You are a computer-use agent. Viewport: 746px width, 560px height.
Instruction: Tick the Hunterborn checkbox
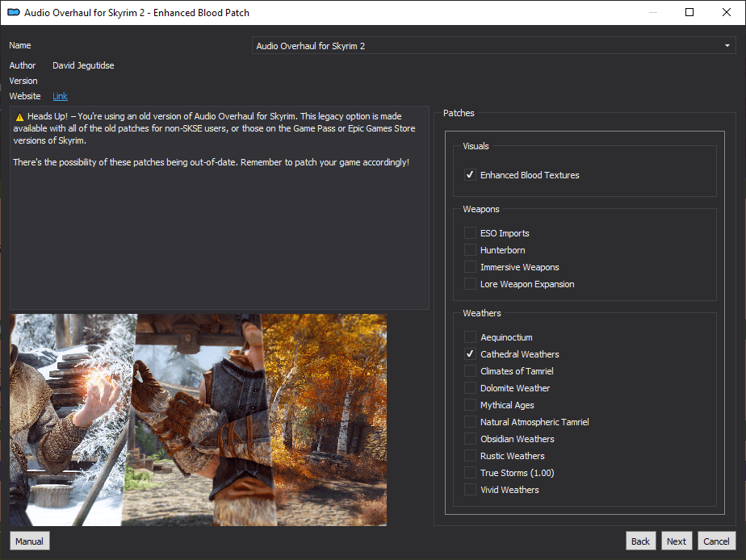coord(470,250)
